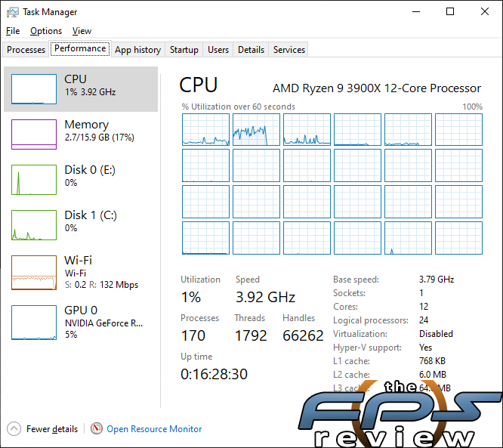Click the Resource Monitor gauge icon
This screenshot has width=503, height=448.
click(x=97, y=428)
